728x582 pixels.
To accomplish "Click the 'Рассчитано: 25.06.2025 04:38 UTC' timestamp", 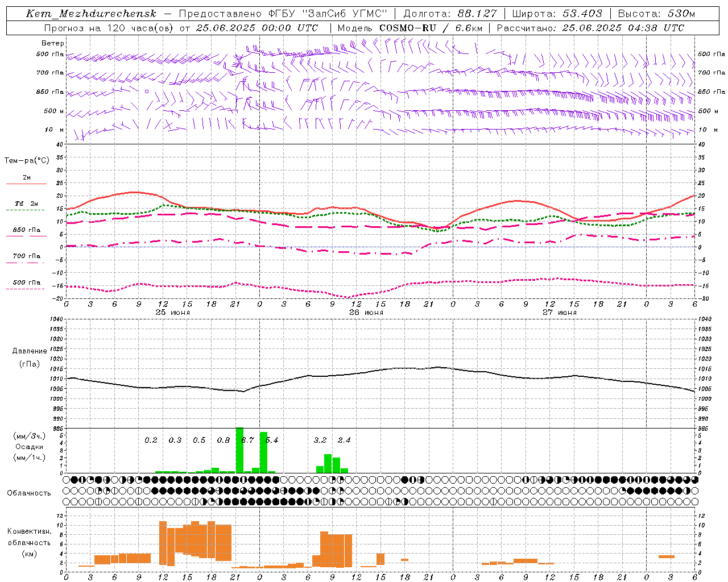I will [x=590, y=28].
